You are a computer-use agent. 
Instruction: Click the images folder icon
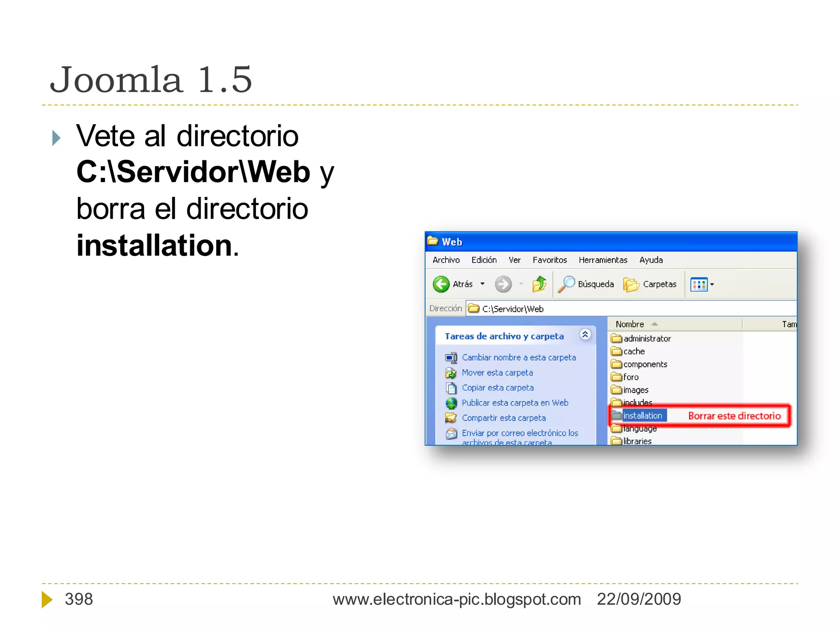616,390
